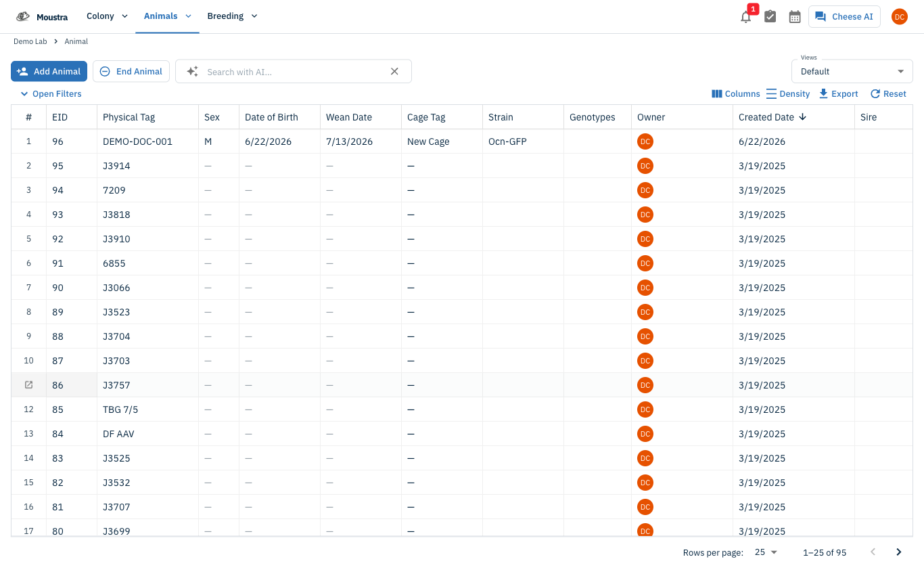Click the End Animal button
The width and height of the screenshot is (924, 578).
tap(131, 71)
